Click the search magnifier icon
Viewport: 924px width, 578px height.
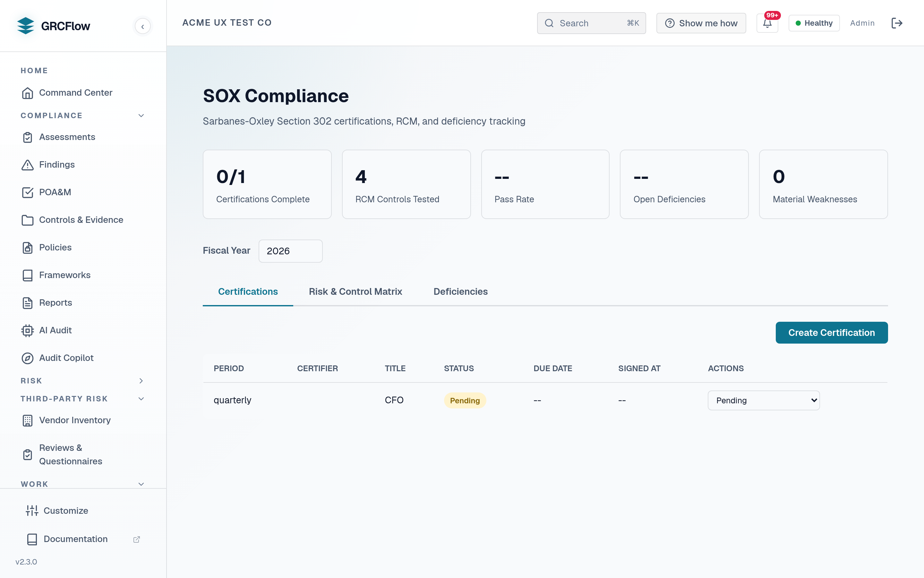pos(549,23)
